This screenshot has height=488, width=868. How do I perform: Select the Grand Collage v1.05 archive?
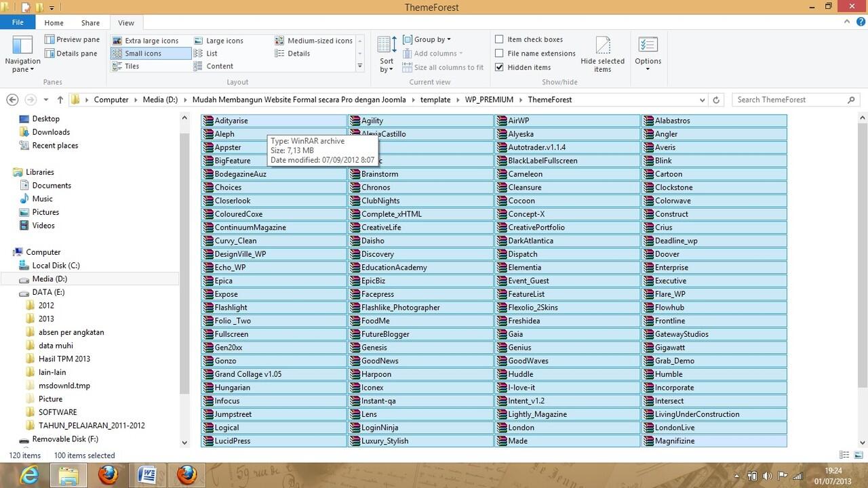click(274, 374)
